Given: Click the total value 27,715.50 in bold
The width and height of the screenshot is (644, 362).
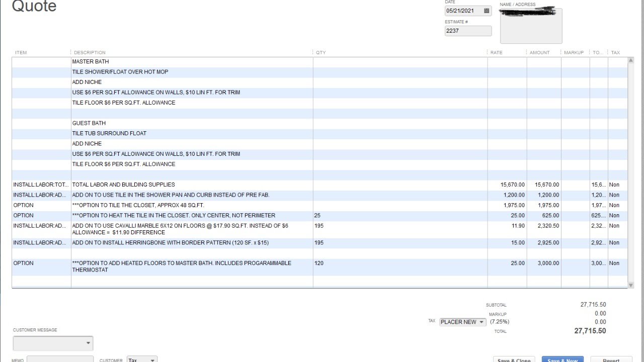Looking at the screenshot, I should click(590, 331).
